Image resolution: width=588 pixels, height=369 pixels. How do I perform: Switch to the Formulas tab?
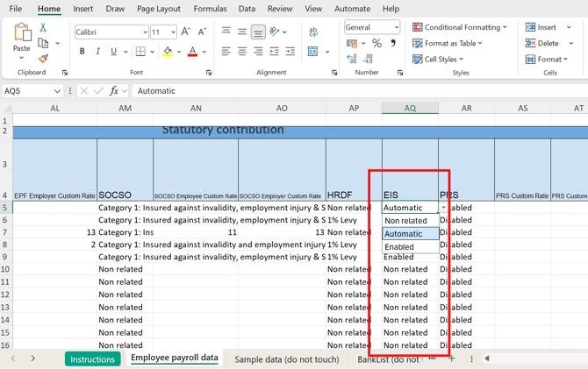210,9
